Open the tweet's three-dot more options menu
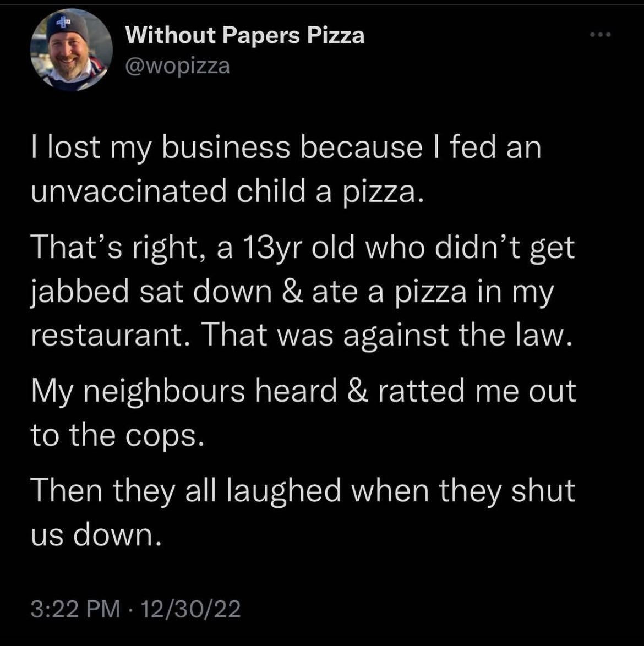The width and height of the screenshot is (644, 646). tap(600, 36)
